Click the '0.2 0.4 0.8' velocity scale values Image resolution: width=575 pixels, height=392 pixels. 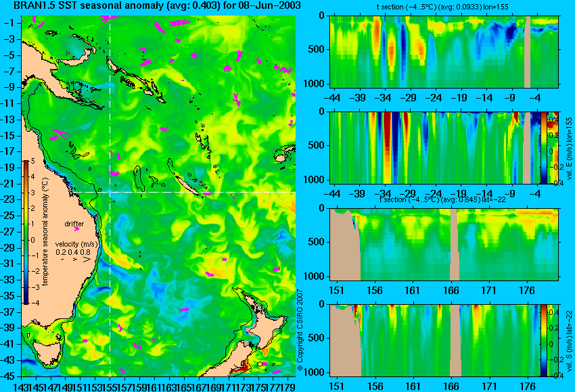73,252
